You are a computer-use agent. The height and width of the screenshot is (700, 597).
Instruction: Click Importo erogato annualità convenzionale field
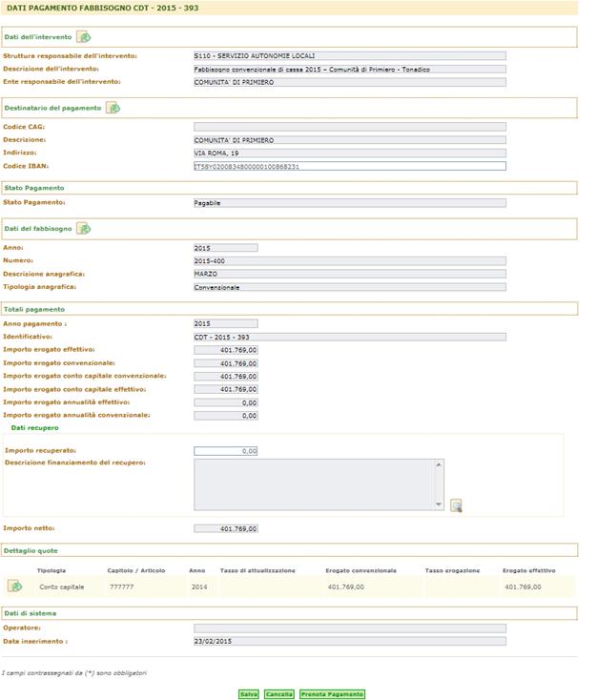(x=225, y=416)
